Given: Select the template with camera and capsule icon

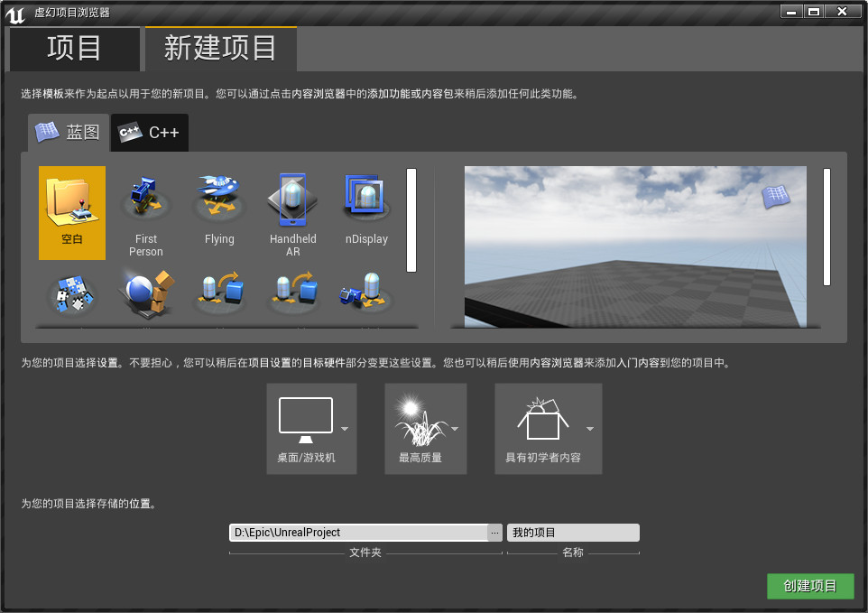Looking at the screenshot, I should pyautogui.click(x=366, y=292).
